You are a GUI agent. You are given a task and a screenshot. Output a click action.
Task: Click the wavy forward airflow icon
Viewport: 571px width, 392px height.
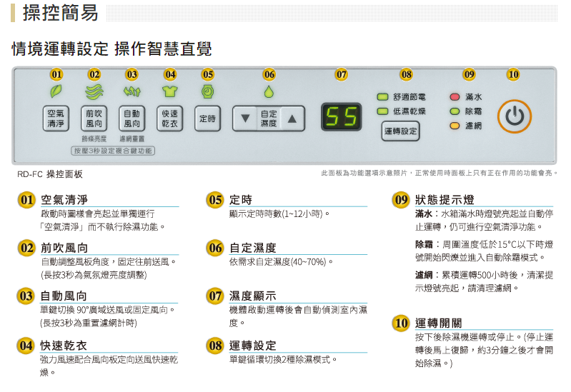point(94,91)
